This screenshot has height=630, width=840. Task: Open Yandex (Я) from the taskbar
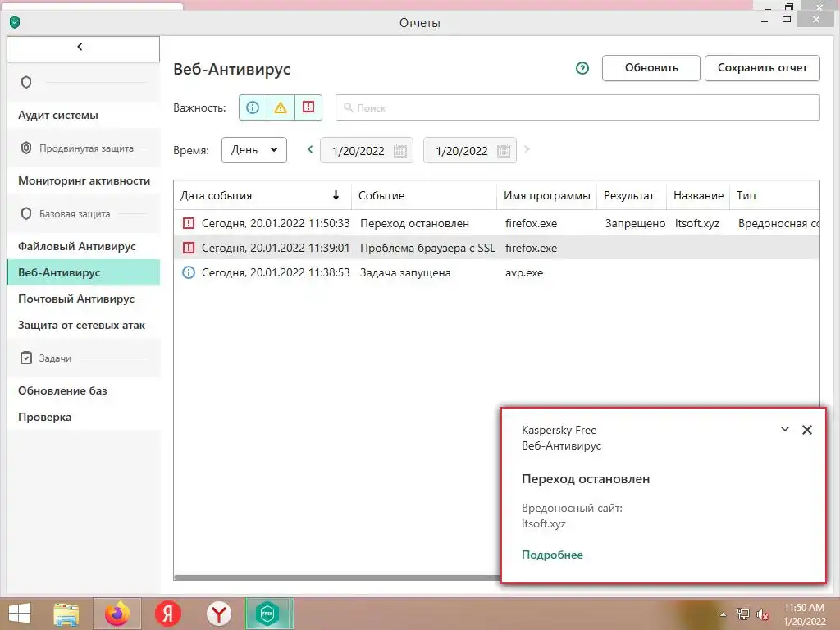pos(168,614)
